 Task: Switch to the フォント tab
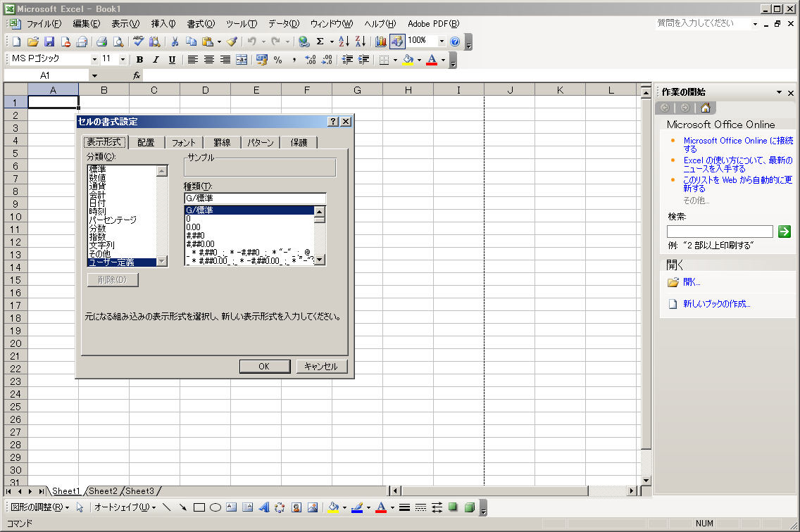click(x=184, y=142)
